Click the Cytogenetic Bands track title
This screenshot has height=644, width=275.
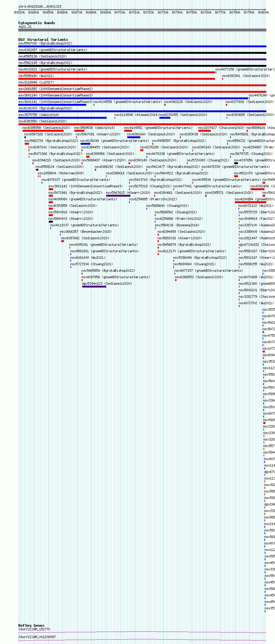37,23
